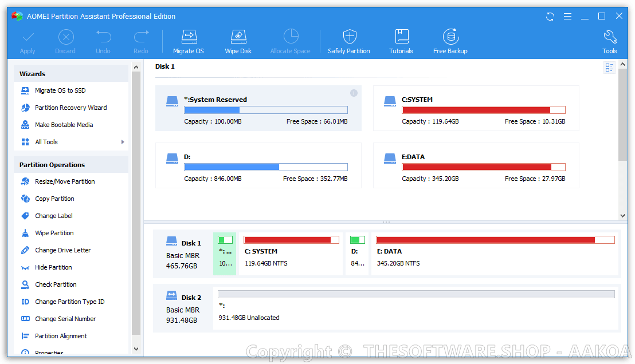Open the Tutorials book icon
Viewport: 635px width, 364px height.
(401, 37)
